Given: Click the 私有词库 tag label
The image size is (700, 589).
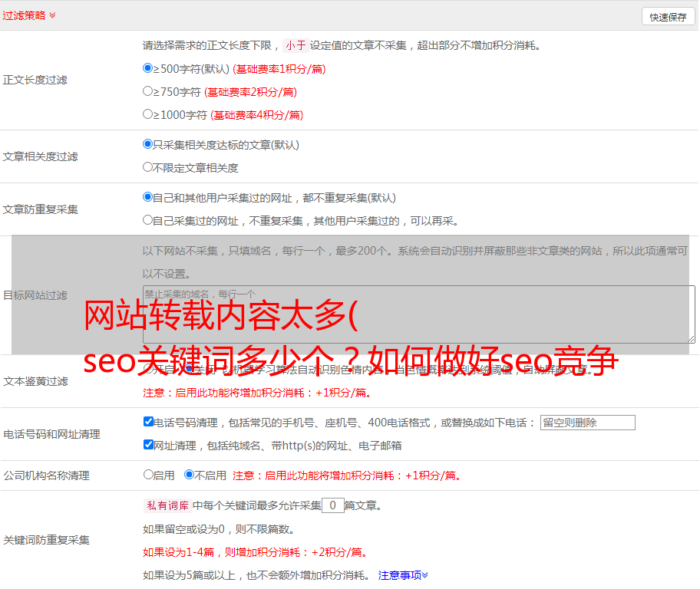Looking at the screenshot, I should 166,505.
